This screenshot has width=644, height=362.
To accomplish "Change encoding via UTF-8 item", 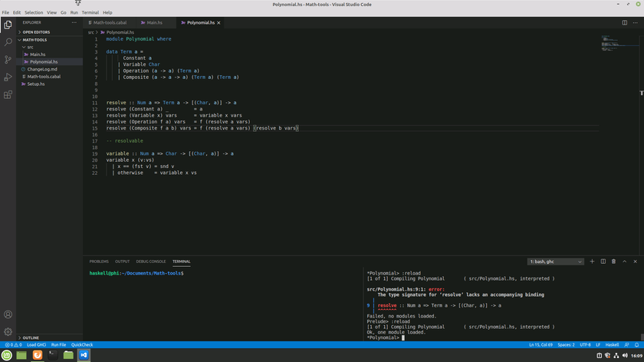I will 585,344.
